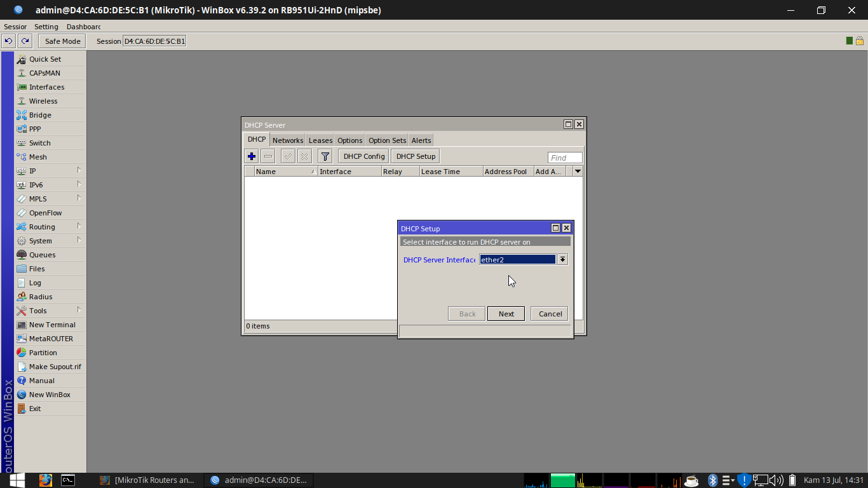The image size is (868, 488).
Task: Toggle Safe Mode button
Action: pos(62,41)
